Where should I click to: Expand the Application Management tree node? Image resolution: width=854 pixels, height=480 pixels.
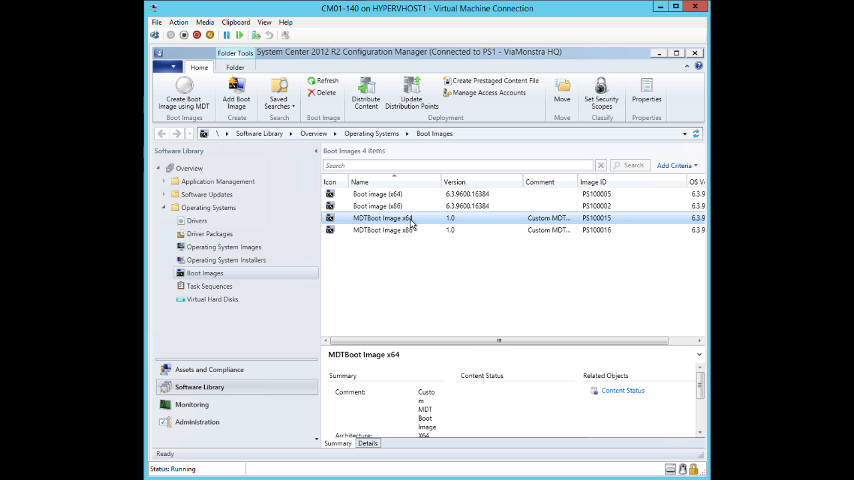pos(164,182)
